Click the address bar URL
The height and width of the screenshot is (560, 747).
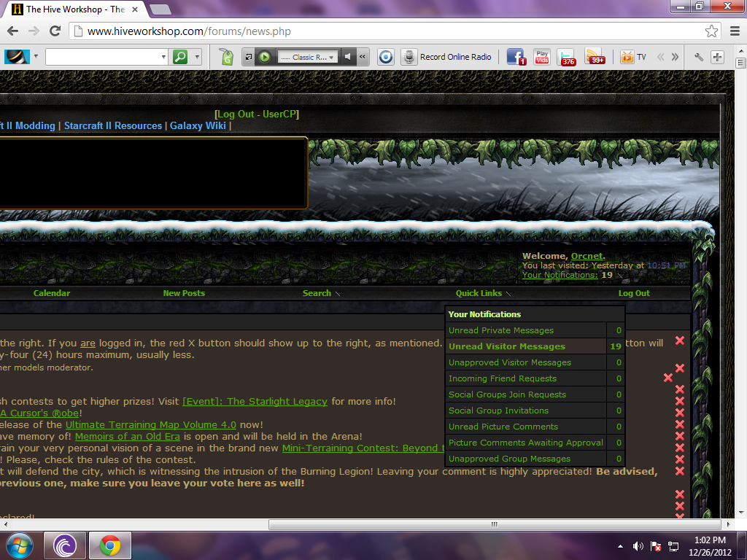click(189, 31)
